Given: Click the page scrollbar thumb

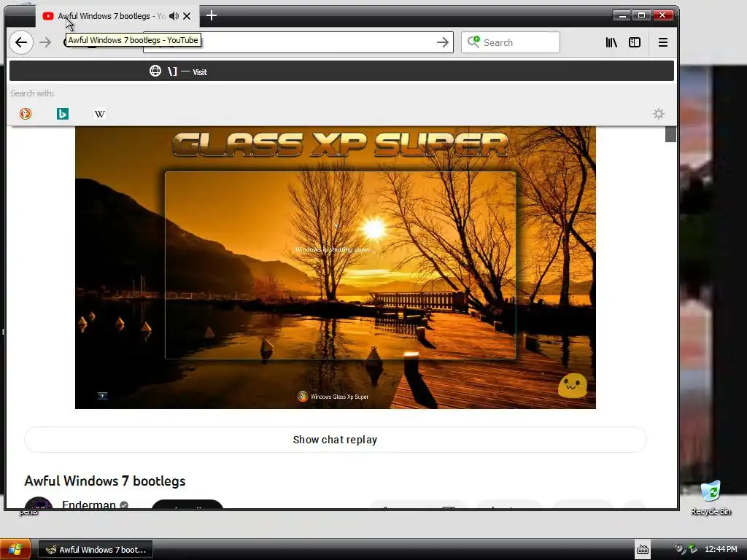Looking at the screenshot, I should coord(670,134).
